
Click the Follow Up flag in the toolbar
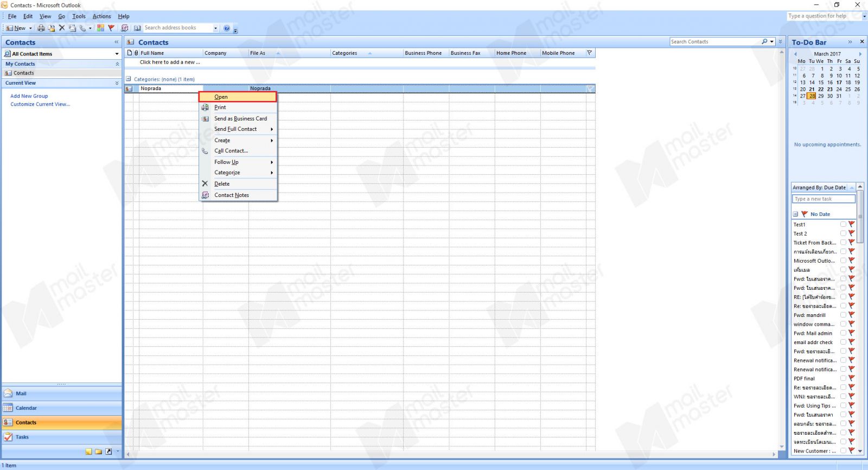[111, 28]
